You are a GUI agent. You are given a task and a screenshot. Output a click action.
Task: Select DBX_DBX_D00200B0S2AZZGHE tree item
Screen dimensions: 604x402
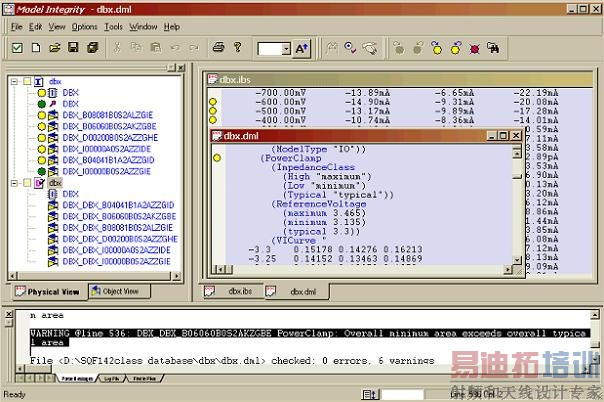click(120, 239)
